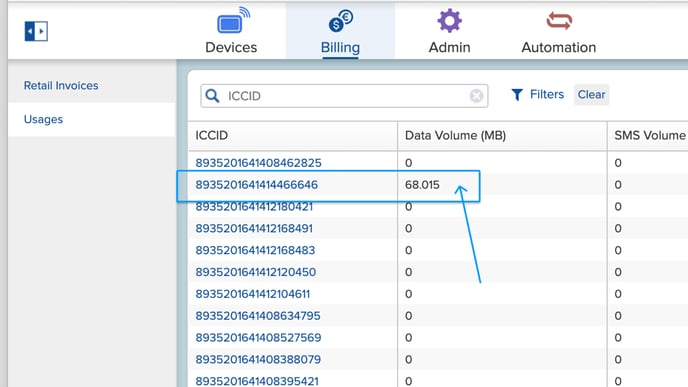Open ICCID 8935201641412180421
This screenshot has width=688, height=387.
(254, 207)
